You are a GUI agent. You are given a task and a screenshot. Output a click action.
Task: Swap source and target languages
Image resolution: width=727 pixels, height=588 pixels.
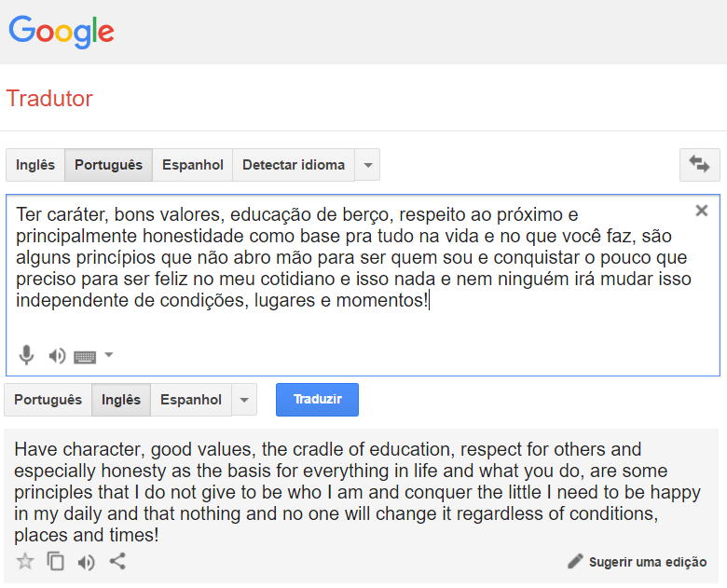[699, 164]
